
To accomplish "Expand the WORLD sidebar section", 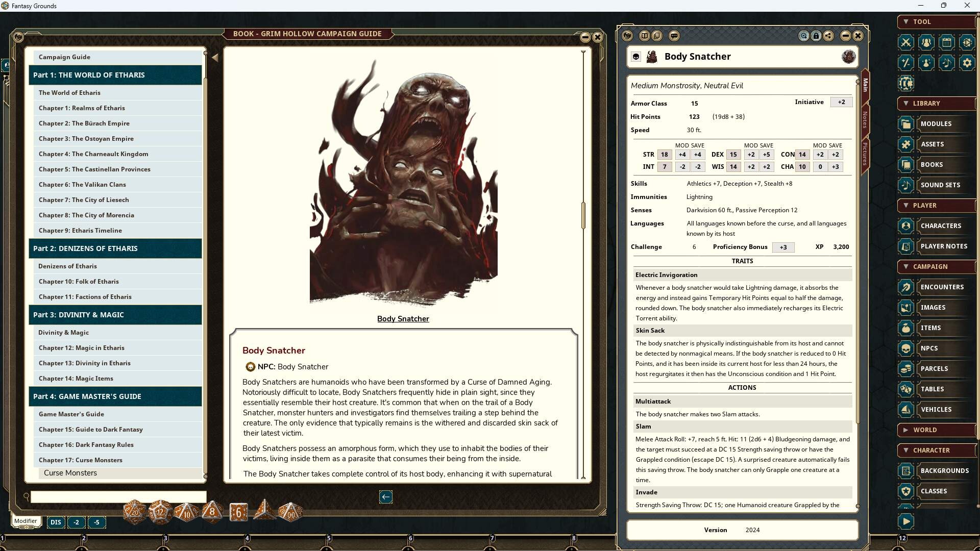I will tap(937, 430).
